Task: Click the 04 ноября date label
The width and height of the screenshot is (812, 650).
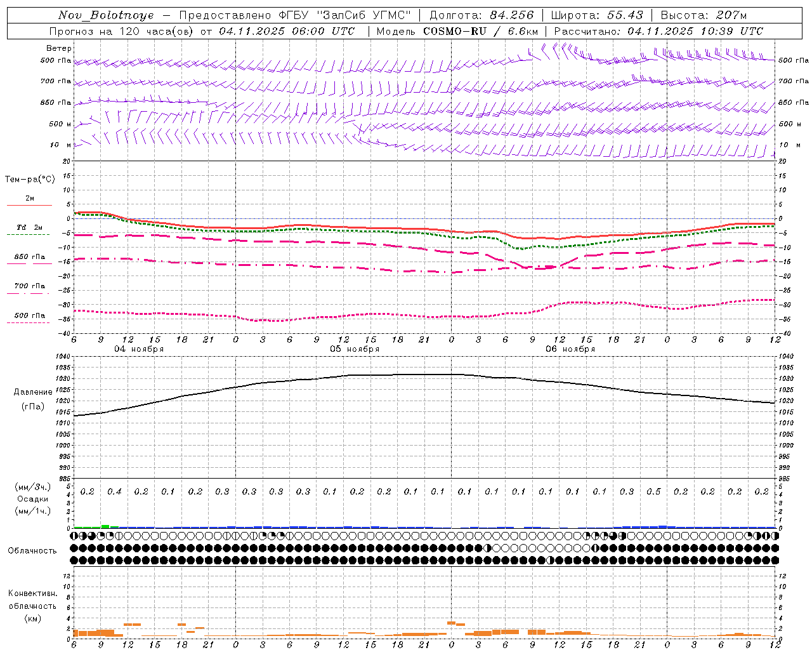Action: (x=139, y=349)
